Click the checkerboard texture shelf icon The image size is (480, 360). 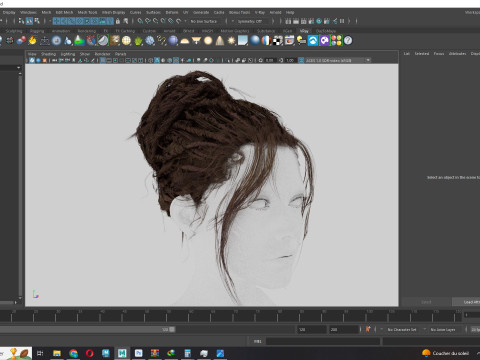tap(278, 41)
